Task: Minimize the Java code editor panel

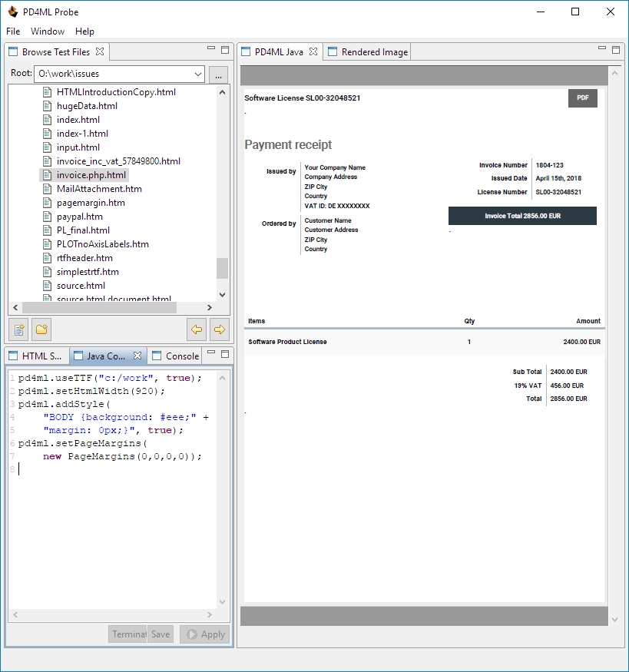Action: (211, 353)
